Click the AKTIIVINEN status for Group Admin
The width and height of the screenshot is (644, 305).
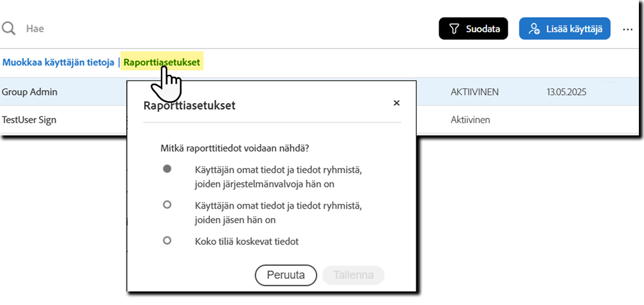[x=475, y=92]
